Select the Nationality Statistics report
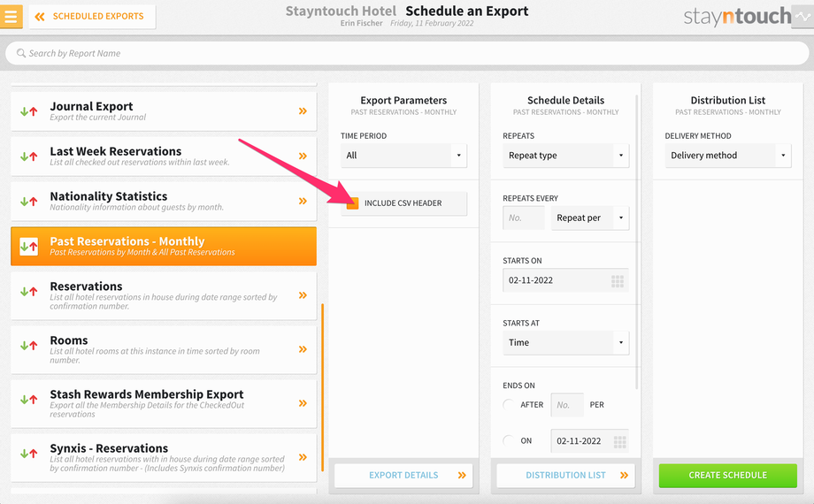Screen dimensions: 814x504 pos(164,201)
